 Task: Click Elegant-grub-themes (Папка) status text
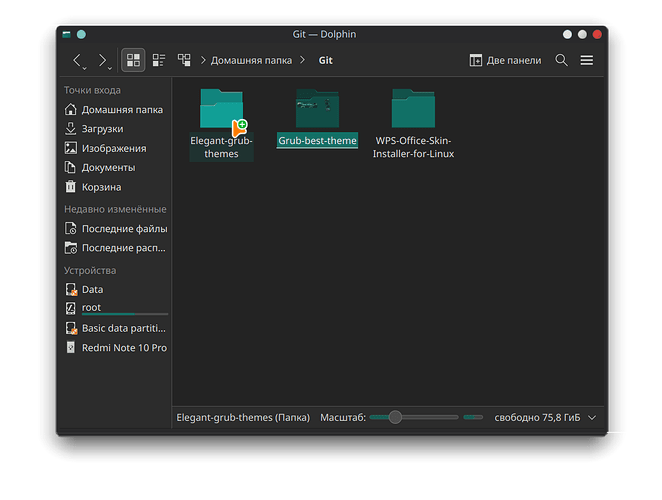coord(243,418)
